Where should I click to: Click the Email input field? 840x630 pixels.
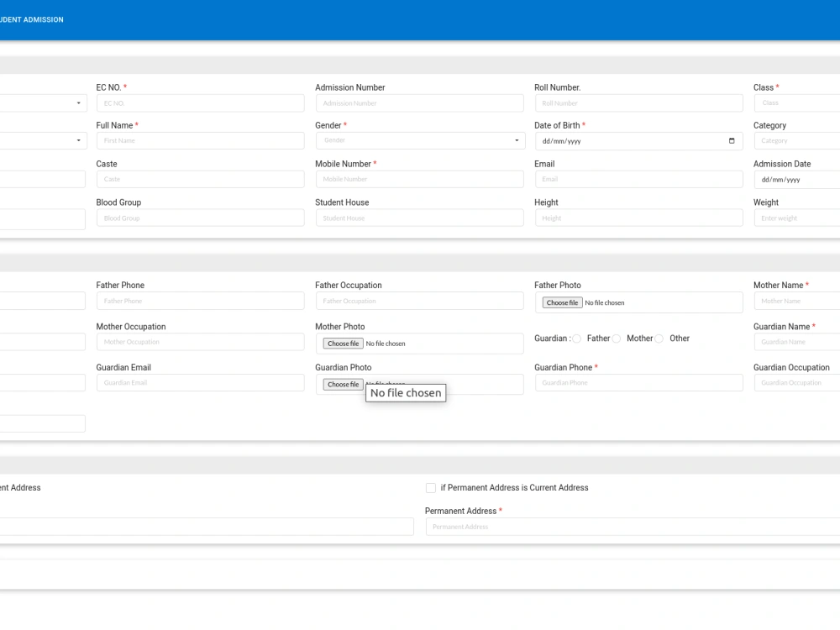tap(638, 179)
